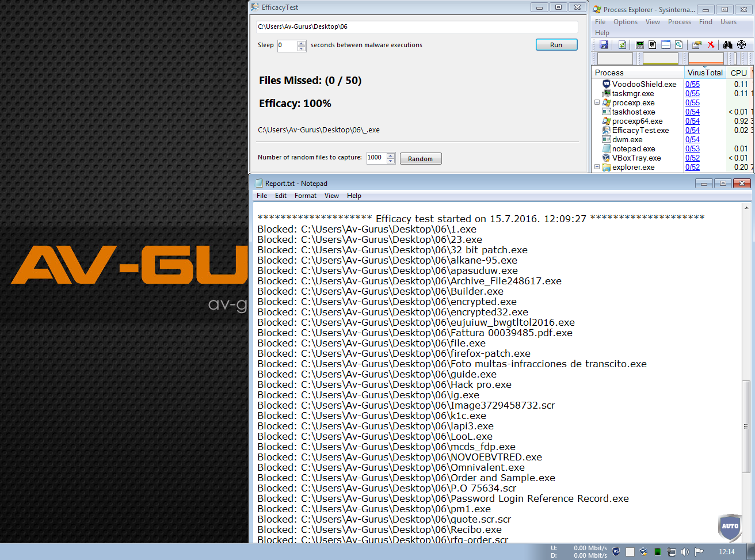This screenshot has width=755, height=560.
Task: Collapse the explorer.exe process tree node
Action: point(597,167)
